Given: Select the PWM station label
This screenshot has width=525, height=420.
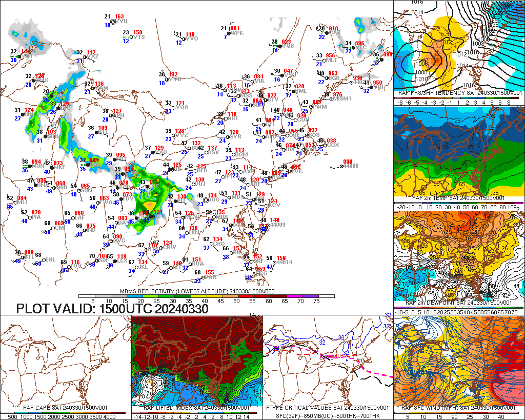Looking at the screenshot, I should tap(320, 107).
